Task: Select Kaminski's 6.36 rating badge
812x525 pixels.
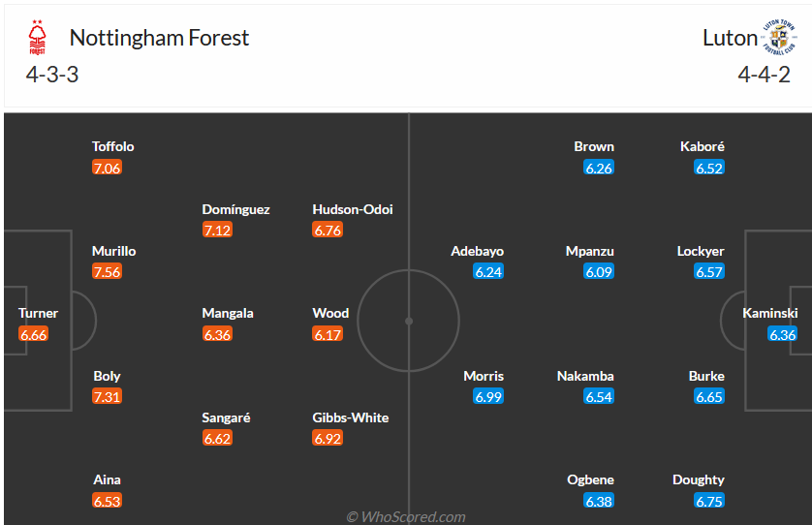Action: [782, 334]
